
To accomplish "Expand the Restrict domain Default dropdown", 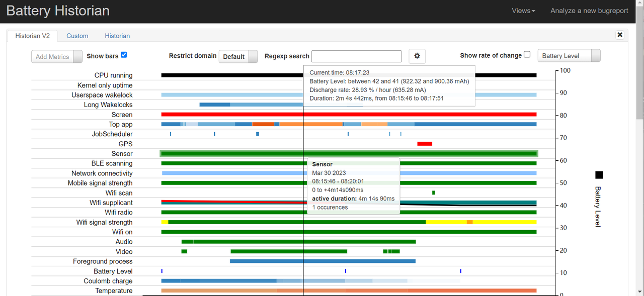I will coord(238,56).
